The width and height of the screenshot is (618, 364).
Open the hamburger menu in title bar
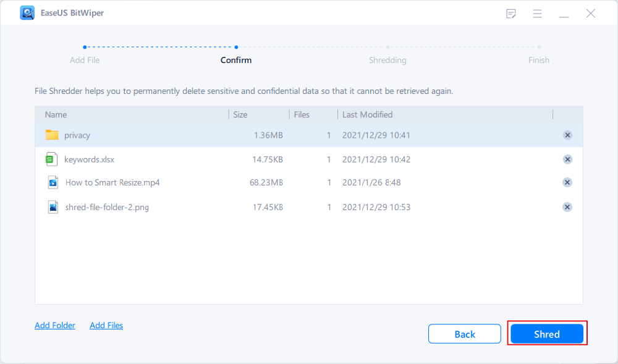(x=537, y=13)
